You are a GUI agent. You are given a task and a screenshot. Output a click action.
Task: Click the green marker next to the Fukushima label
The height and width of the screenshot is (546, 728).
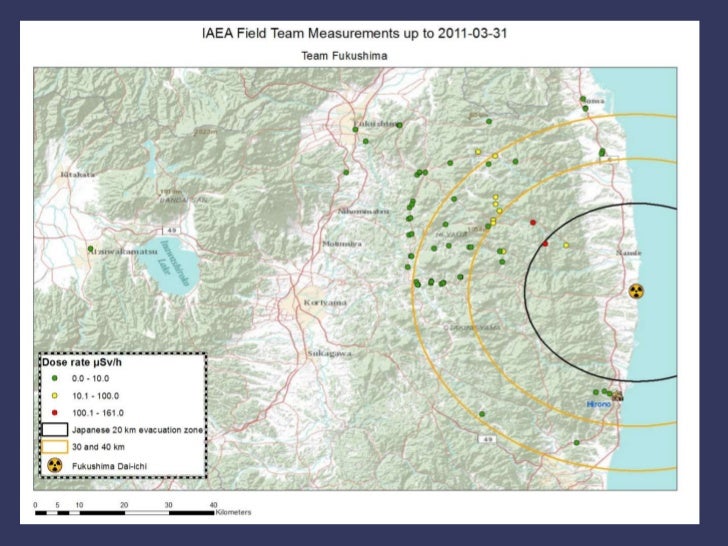pyautogui.click(x=399, y=125)
